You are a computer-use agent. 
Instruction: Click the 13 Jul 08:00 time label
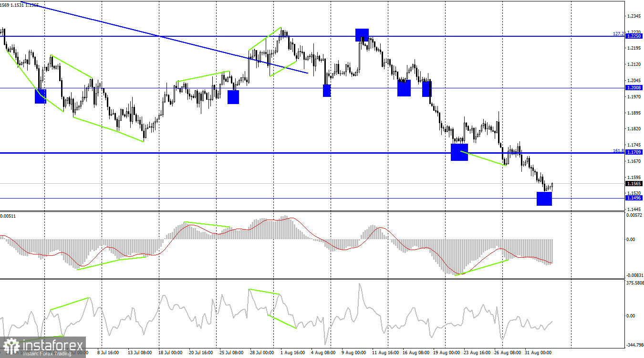click(139, 353)
